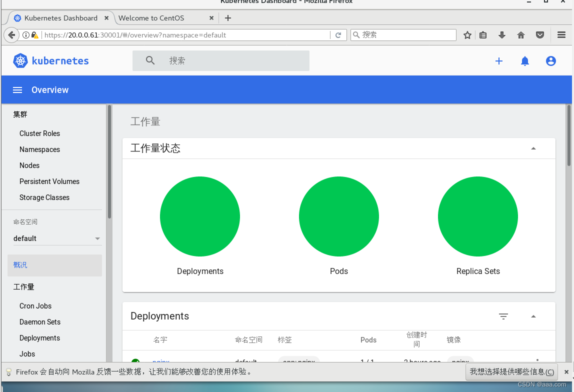Bookmark page with the star icon
Viewport: 574px width, 392px height.
coord(467,35)
